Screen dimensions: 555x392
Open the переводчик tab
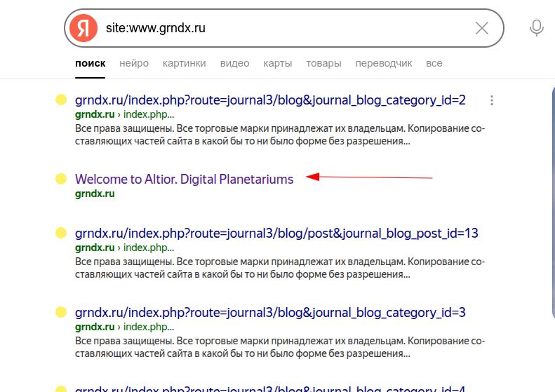coord(383,63)
